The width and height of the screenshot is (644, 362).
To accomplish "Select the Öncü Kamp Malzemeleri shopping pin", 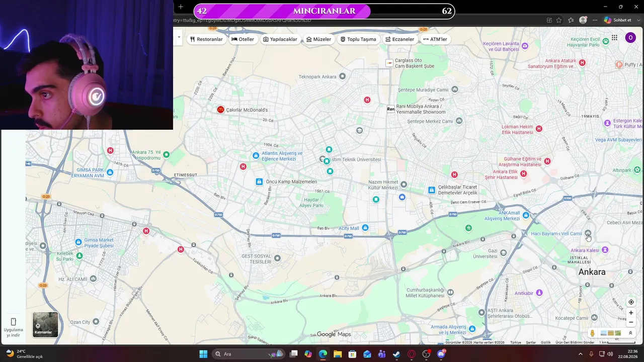I will coord(259,182).
